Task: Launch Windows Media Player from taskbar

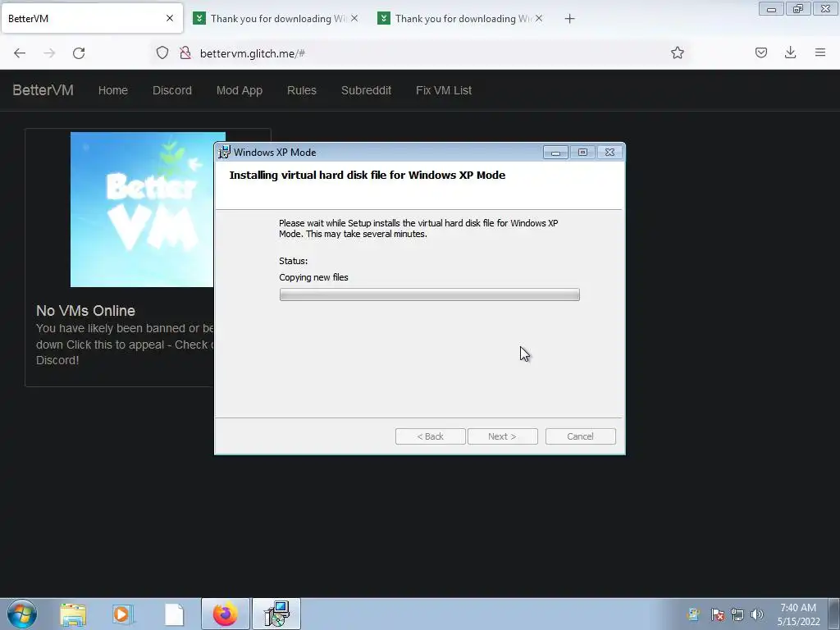Action: coord(123,614)
